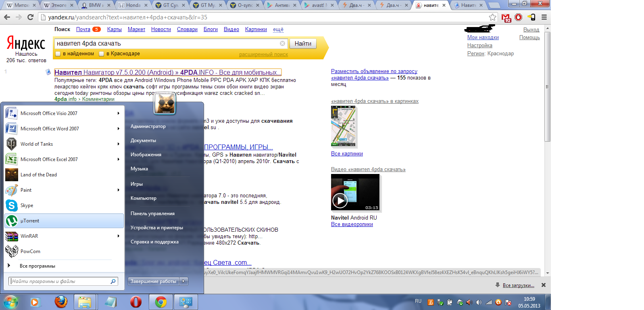Switch to the "avast!" browser tab
644x310 pixels.
(318, 5)
